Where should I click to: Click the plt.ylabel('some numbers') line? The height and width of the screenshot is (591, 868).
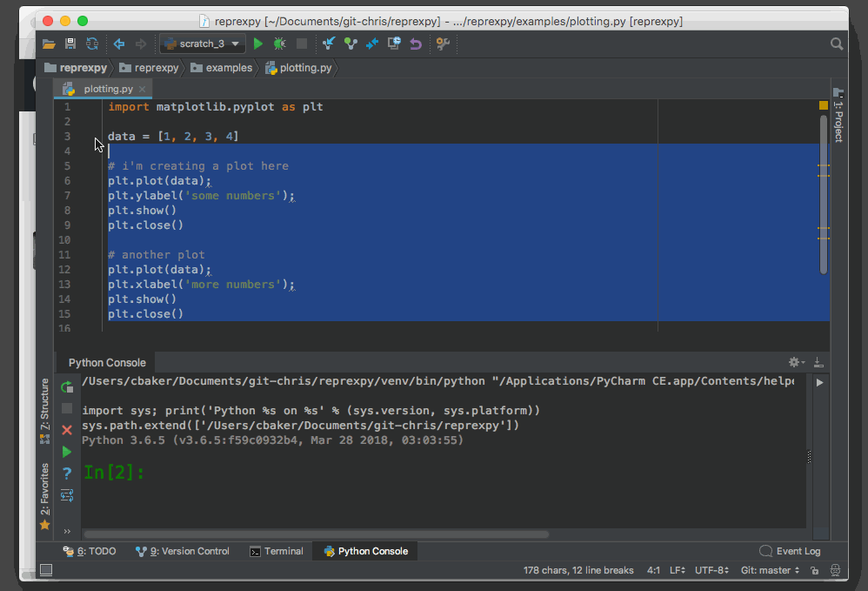(x=201, y=196)
